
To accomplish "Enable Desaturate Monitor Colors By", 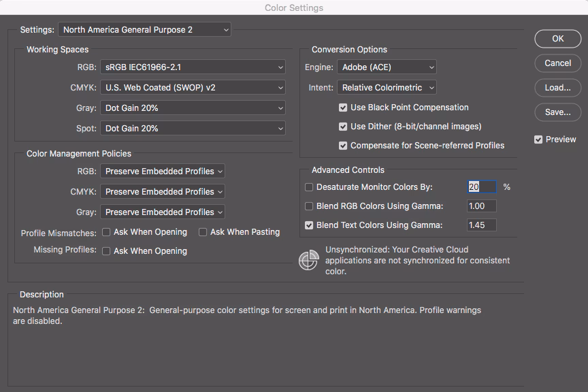I will (x=309, y=186).
